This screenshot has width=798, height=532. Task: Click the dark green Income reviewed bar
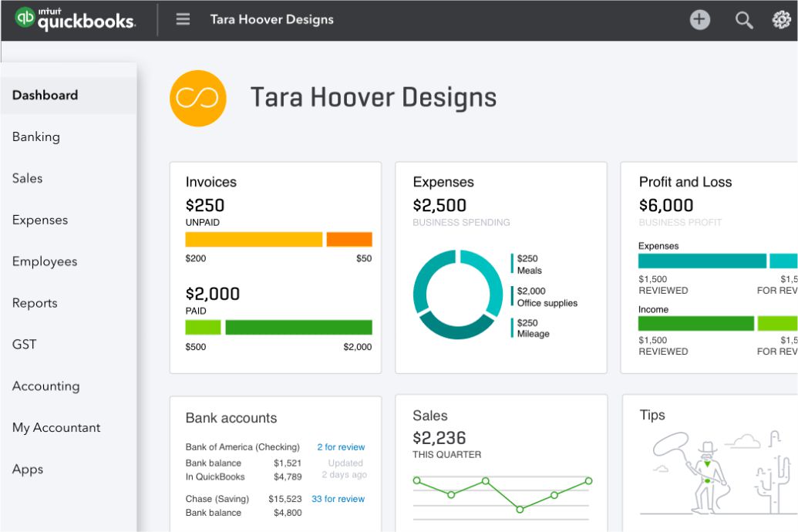696,323
